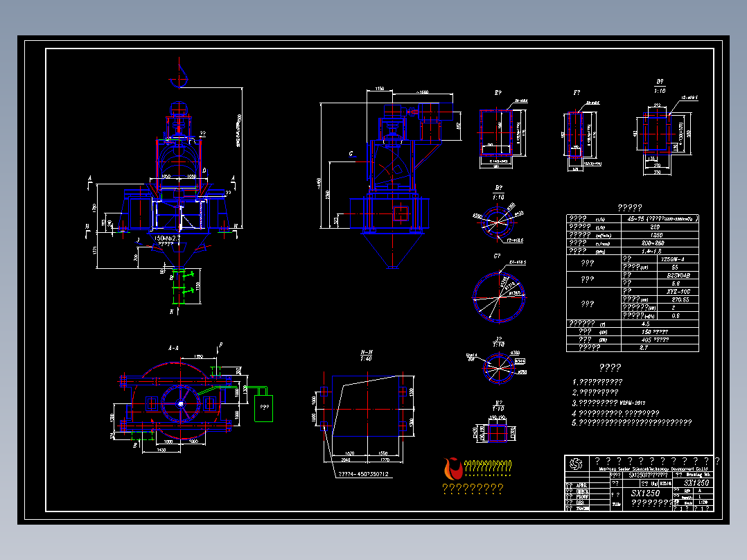The width and height of the screenshot is (747, 560).
Task: Select the Nantong Seeker company name line
Action: [653, 469]
